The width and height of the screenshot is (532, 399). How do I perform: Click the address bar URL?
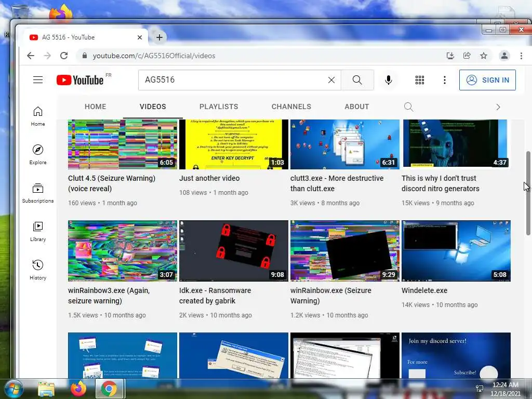(154, 56)
